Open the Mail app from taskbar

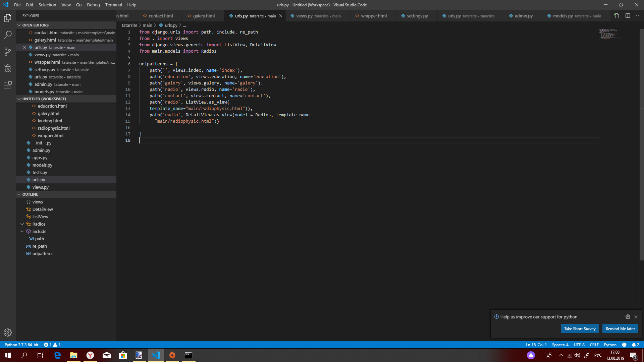[x=106, y=355]
